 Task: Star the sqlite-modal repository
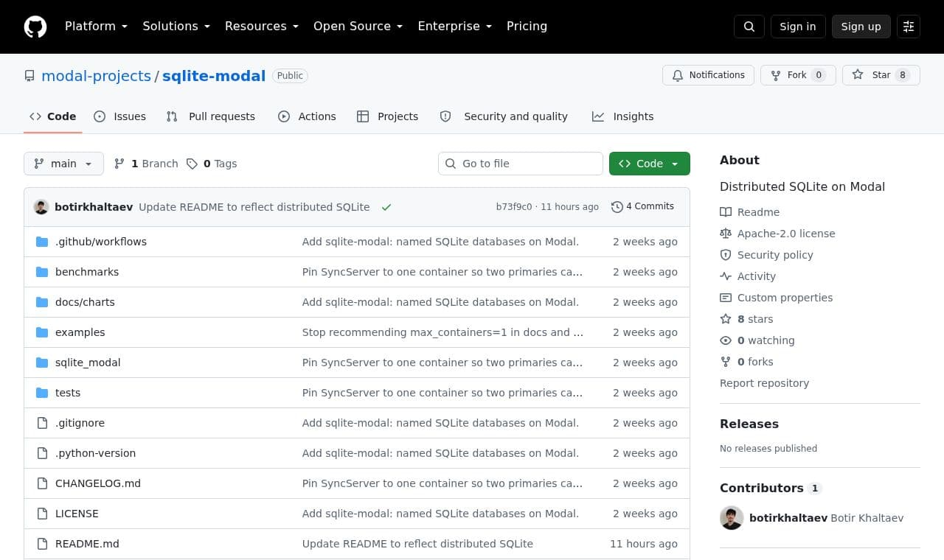tap(881, 75)
